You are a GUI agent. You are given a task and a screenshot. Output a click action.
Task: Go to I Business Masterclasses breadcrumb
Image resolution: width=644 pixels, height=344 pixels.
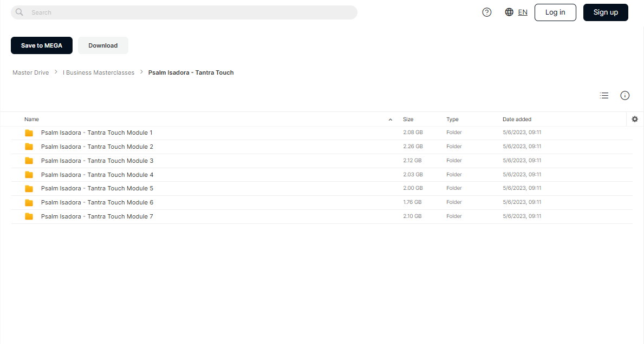coord(99,72)
